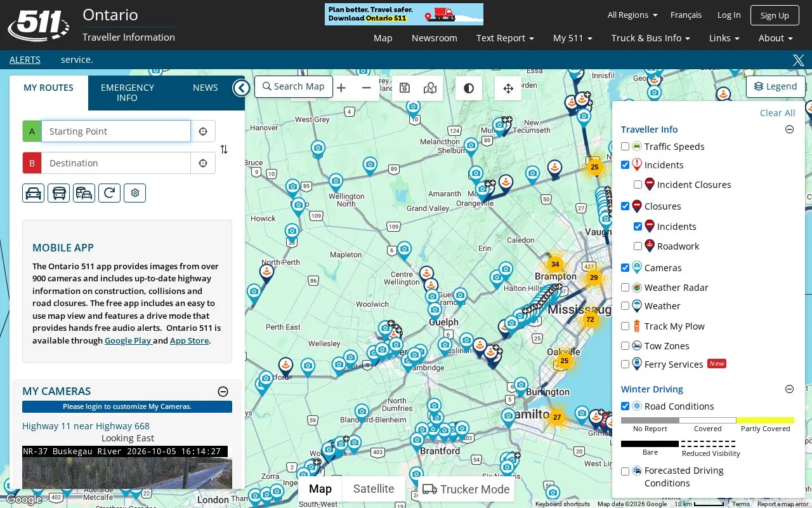This screenshot has width=812, height=508.
Task: Click Clear All in the legend panel
Action: 778,113
